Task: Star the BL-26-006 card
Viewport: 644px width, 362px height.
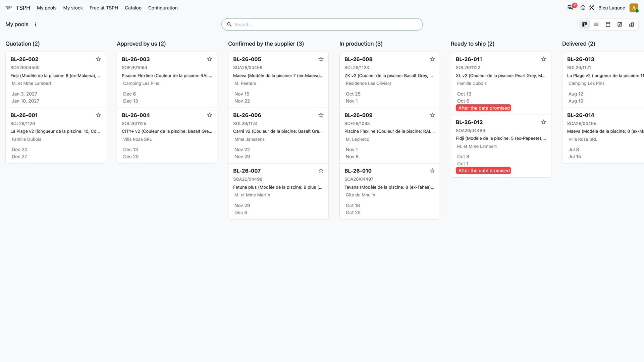Action: (x=321, y=115)
